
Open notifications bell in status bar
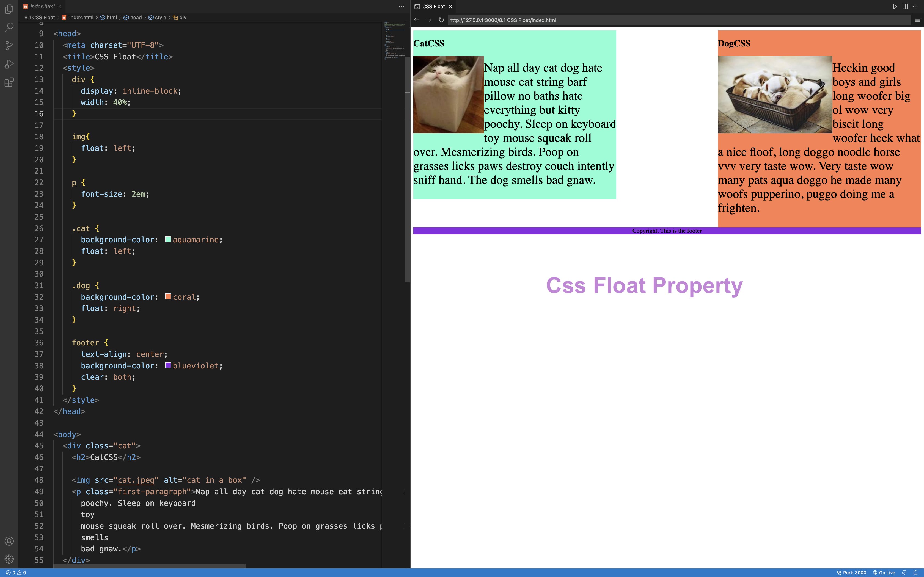(x=915, y=573)
